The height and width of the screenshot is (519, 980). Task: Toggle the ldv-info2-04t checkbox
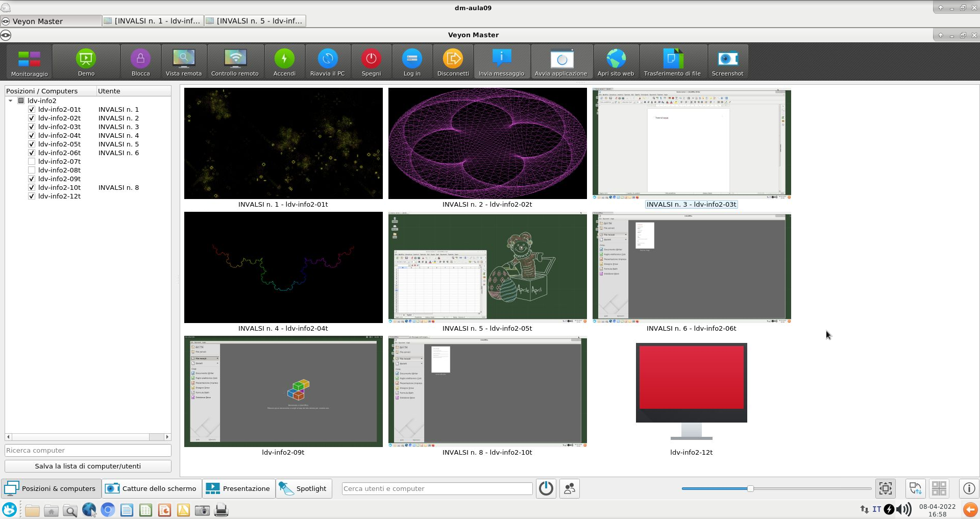click(x=32, y=135)
